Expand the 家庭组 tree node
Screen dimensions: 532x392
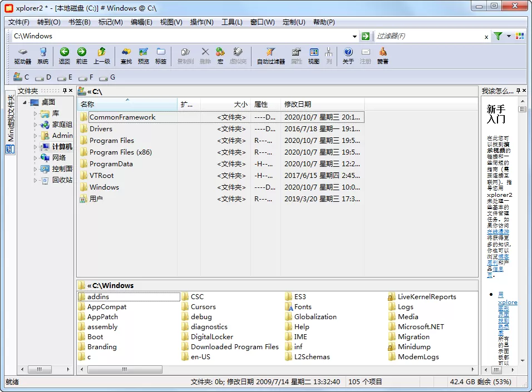tap(35, 125)
